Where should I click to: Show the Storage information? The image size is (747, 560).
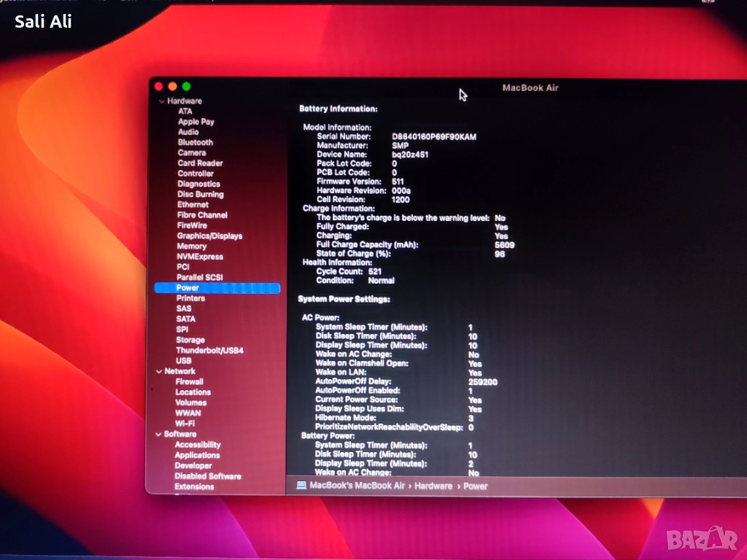point(190,340)
